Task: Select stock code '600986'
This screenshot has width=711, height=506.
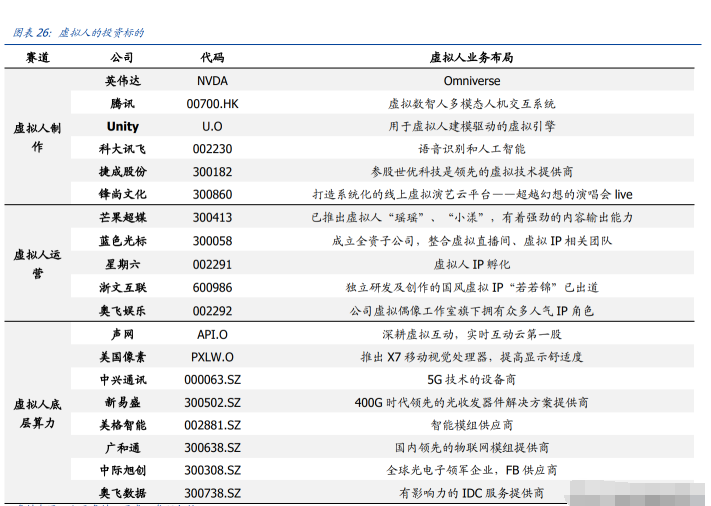Action: coord(212,287)
